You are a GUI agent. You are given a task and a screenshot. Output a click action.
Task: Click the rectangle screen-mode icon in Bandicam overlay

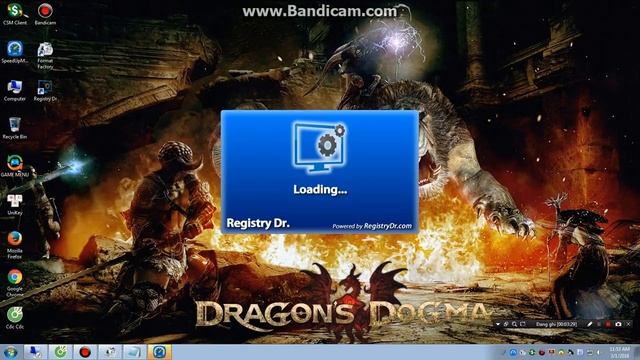pyautogui.click(x=522, y=324)
